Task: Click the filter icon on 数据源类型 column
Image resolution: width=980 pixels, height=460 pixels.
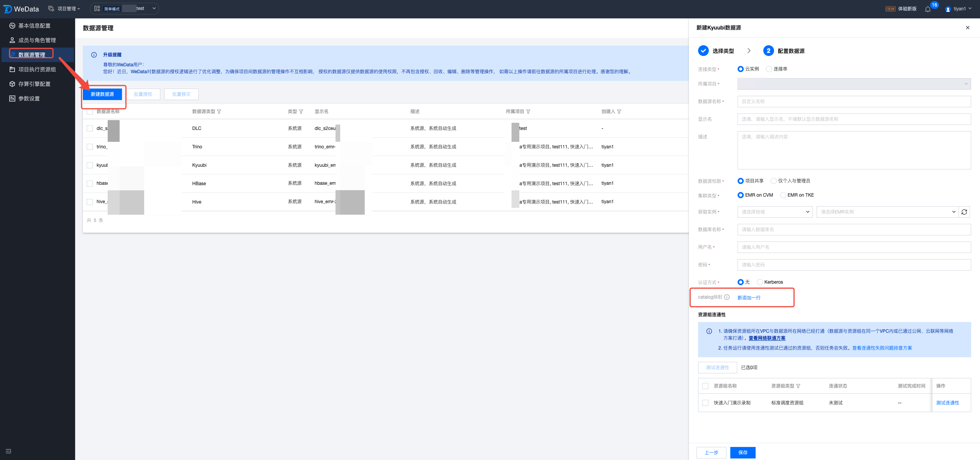Action: coord(219,112)
